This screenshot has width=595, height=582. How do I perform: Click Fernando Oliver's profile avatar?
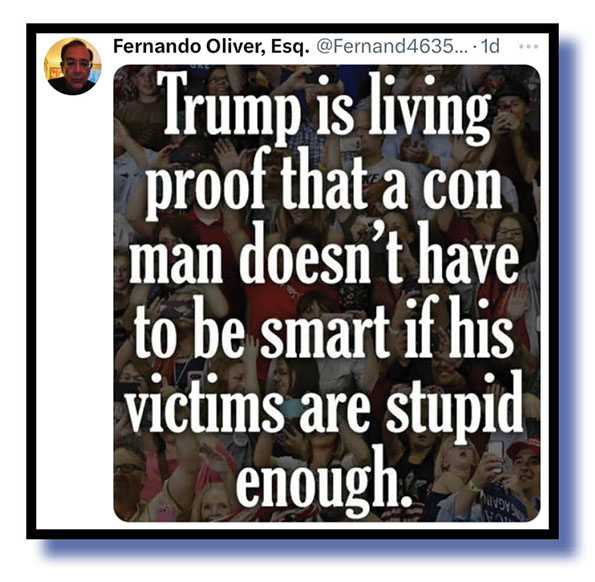pyautogui.click(x=73, y=66)
